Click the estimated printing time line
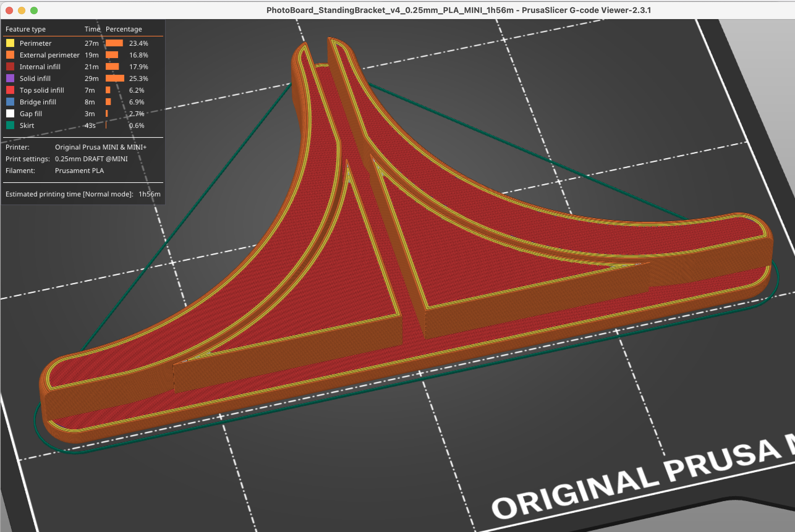The height and width of the screenshot is (532, 795). tap(83, 194)
